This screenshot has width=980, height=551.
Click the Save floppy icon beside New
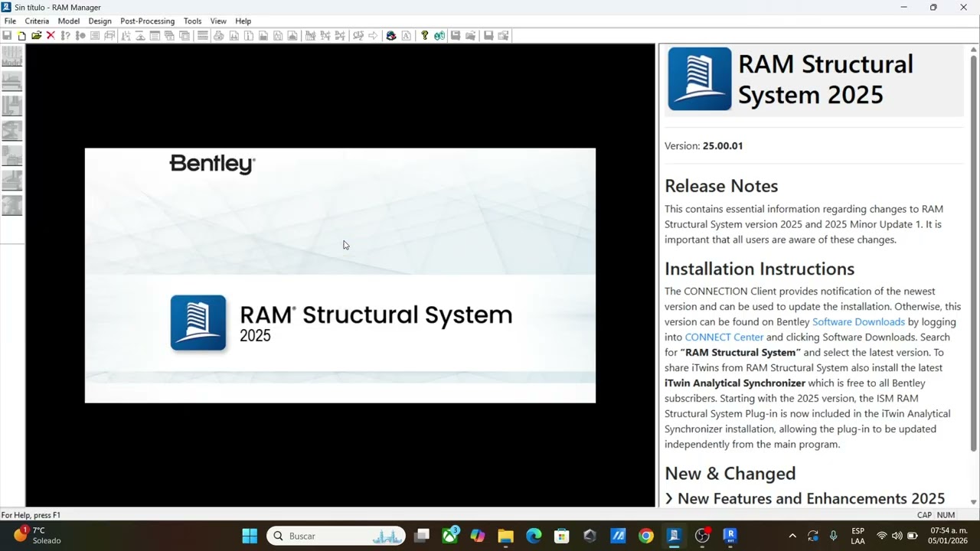(7, 36)
